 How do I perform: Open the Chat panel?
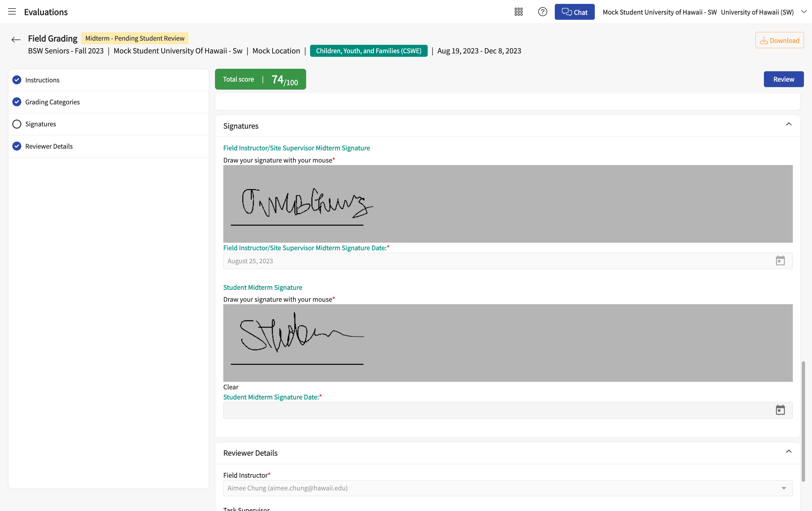click(x=574, y=12)
